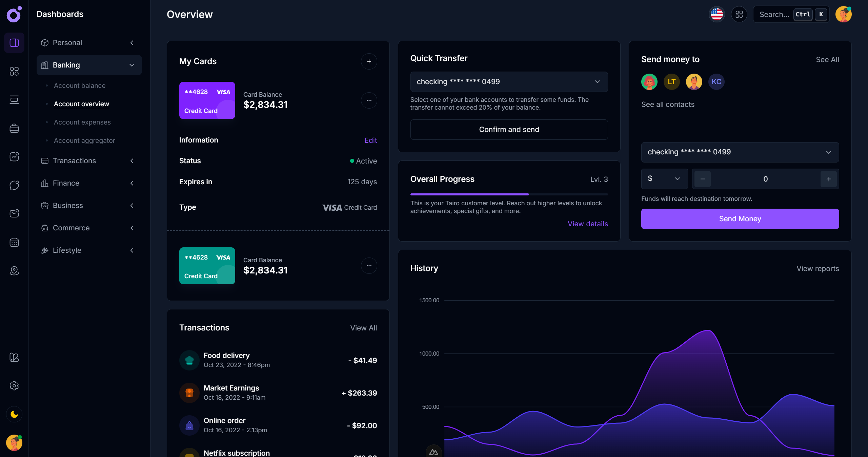Open the grid shortcuts icon near search bar
The width and height of the screenshot is (868, 457).
coord(739,14)
